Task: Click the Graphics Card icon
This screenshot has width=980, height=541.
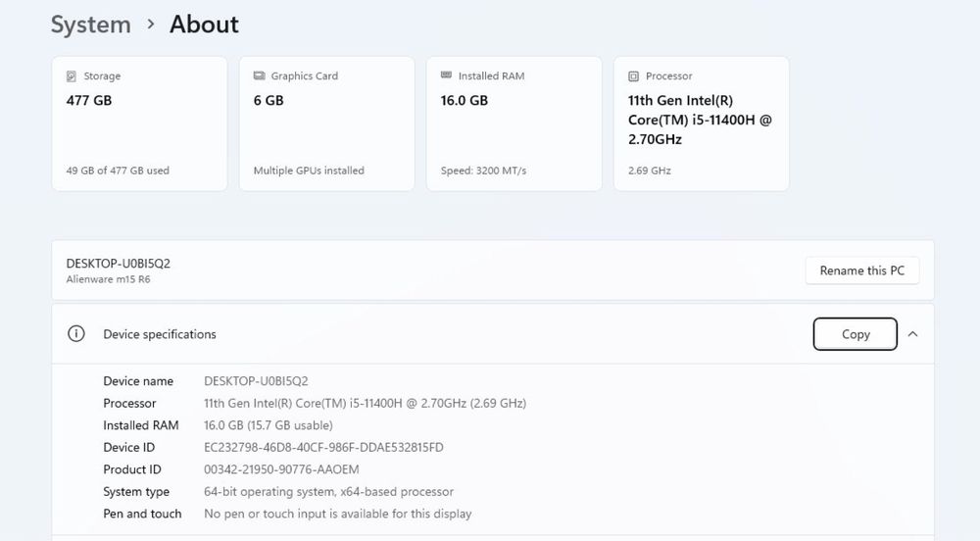Action: click(x=260, y=76)
